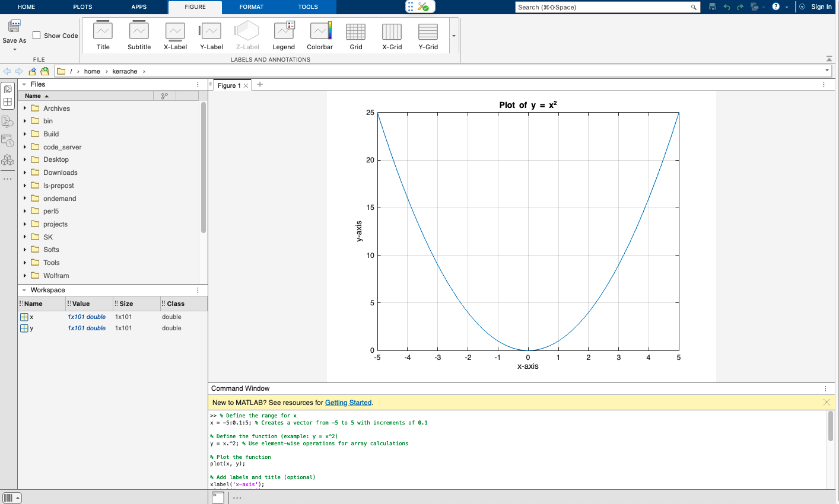Open the Find Files sidebar icon
Image resolution: width=839 pixels, height=504 pixels.
click(8, 122)
